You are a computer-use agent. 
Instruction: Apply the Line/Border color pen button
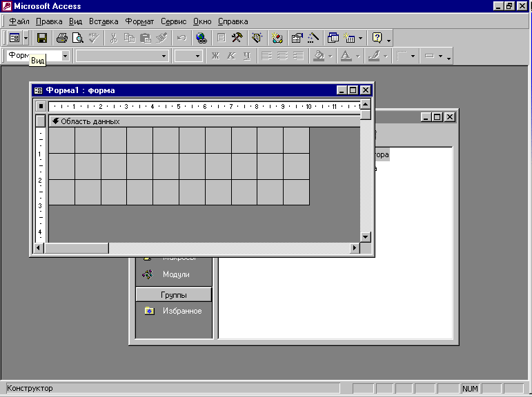[x=374, y=56]
